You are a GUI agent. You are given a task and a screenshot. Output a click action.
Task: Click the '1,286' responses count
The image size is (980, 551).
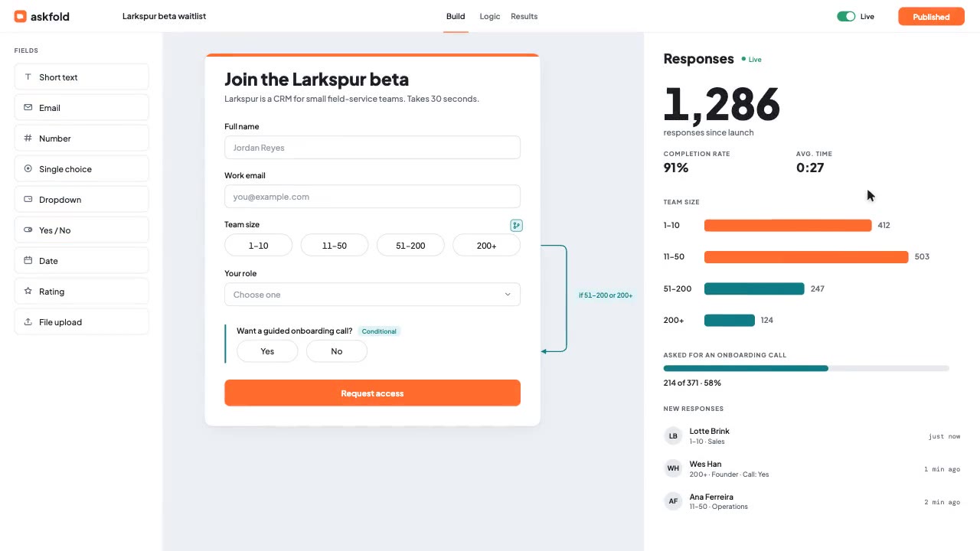pyautogui.click(x=722, y=104)
